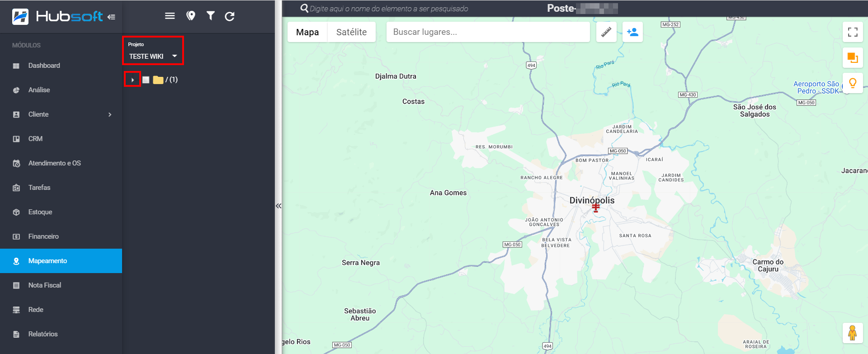This screenshot has width=868, height=354.
Task: Click the Atendimento calendar icon
Action: [16, 163]
